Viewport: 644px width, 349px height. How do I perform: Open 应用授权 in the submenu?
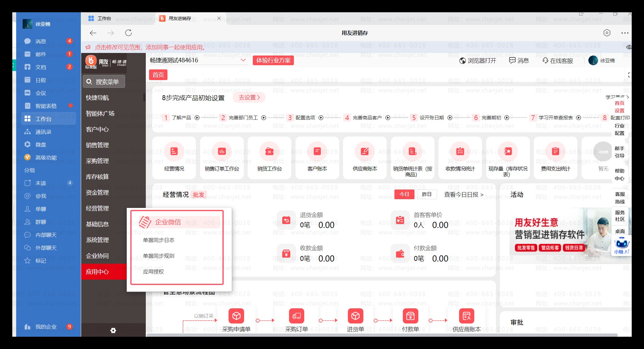coord(153,272)
